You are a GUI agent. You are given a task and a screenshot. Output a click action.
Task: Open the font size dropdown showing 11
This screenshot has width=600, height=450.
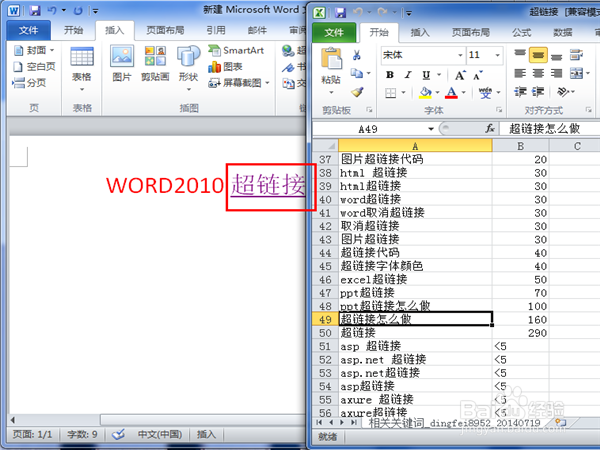click(497, 55)
